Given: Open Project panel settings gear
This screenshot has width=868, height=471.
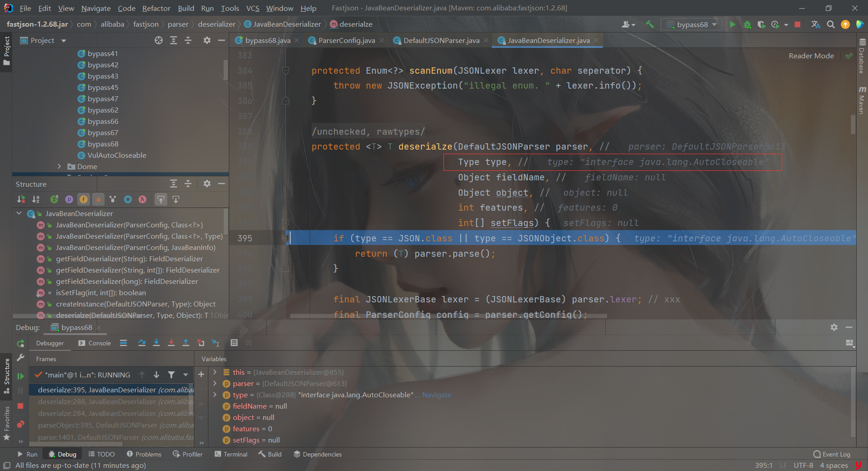Looking at the screenshot, I should point(207,40).
